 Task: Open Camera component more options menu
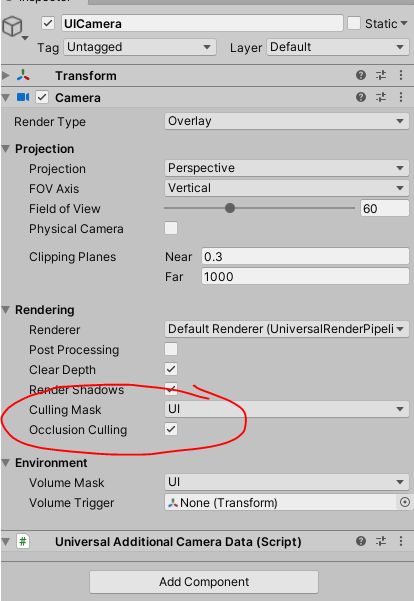tap(401, 97)
